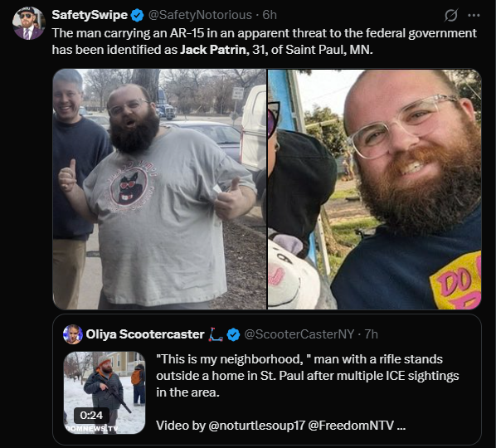The image size is (496, 448).
Task: Click the DOMNEWS.TV watermark on video
Action: tap(91, 429)
